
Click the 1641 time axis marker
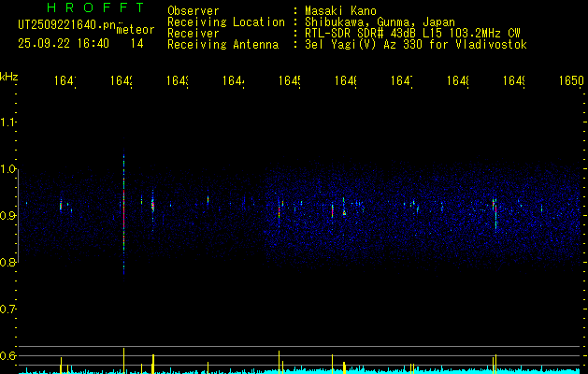pyautogui.click(x=65, y=80)
